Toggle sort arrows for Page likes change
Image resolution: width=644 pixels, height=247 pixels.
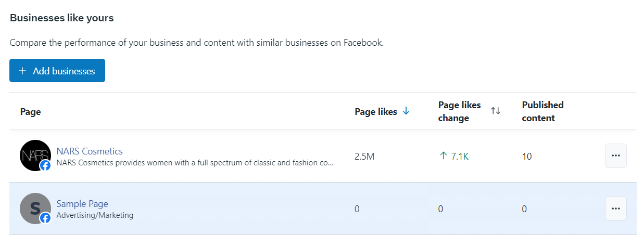(x=495, y=111)
